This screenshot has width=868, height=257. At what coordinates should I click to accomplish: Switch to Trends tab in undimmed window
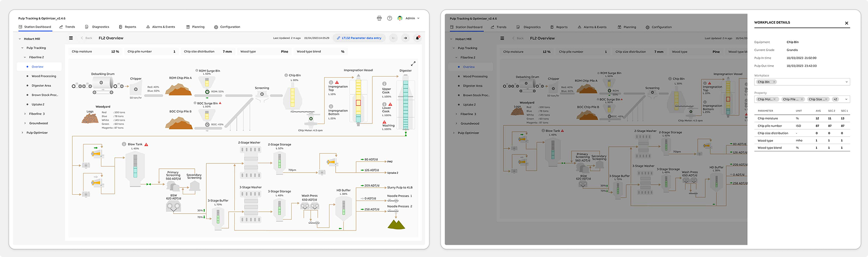67,27
